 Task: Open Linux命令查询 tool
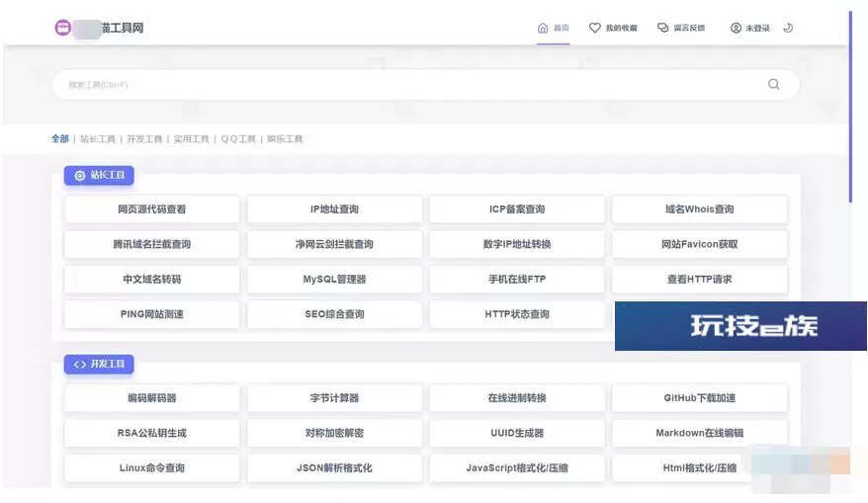point(151,467)
